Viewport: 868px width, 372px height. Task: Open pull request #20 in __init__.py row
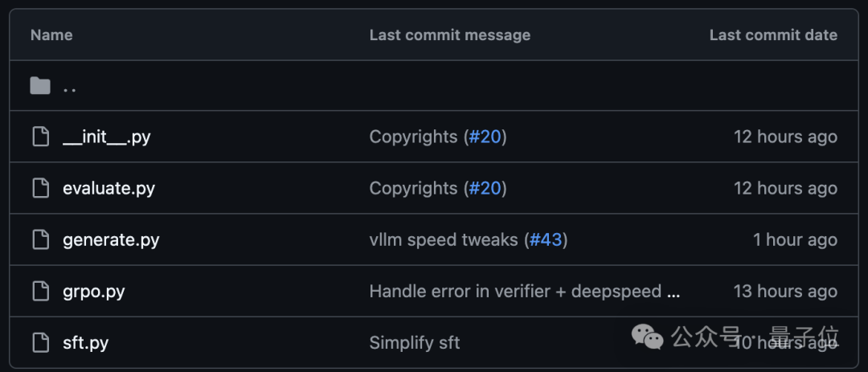pos(485,137)
